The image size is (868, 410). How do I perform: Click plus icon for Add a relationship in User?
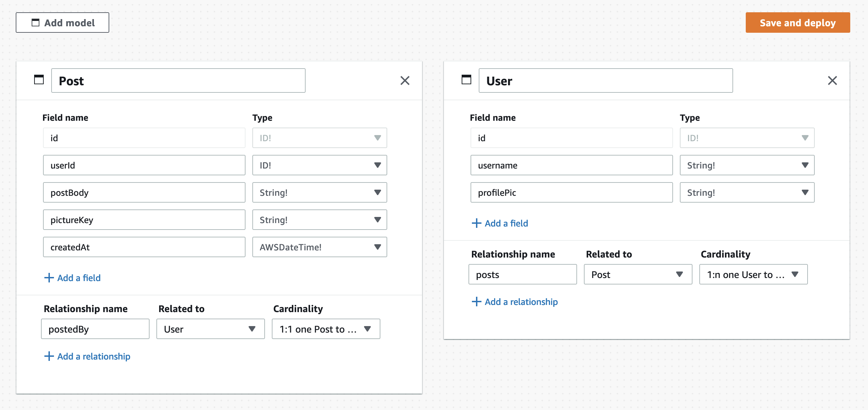click(476, 302)
